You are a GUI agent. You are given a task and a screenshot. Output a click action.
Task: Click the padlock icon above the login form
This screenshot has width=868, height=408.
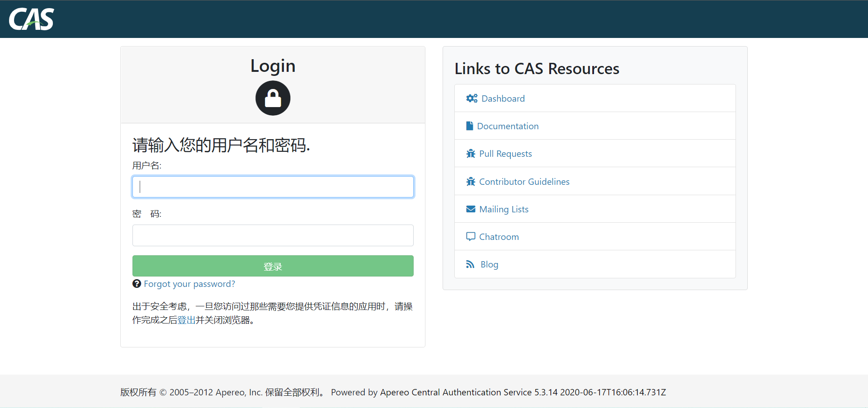coord(273,98)
